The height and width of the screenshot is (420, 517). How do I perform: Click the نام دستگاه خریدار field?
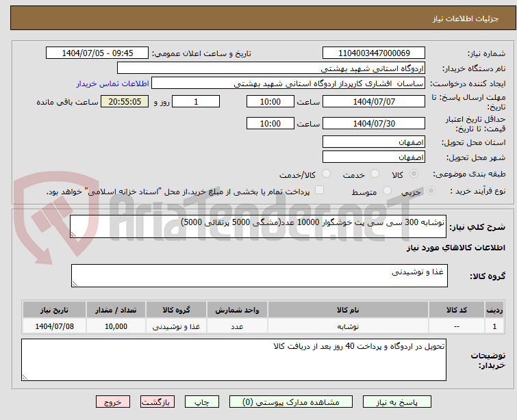[271, 68]
